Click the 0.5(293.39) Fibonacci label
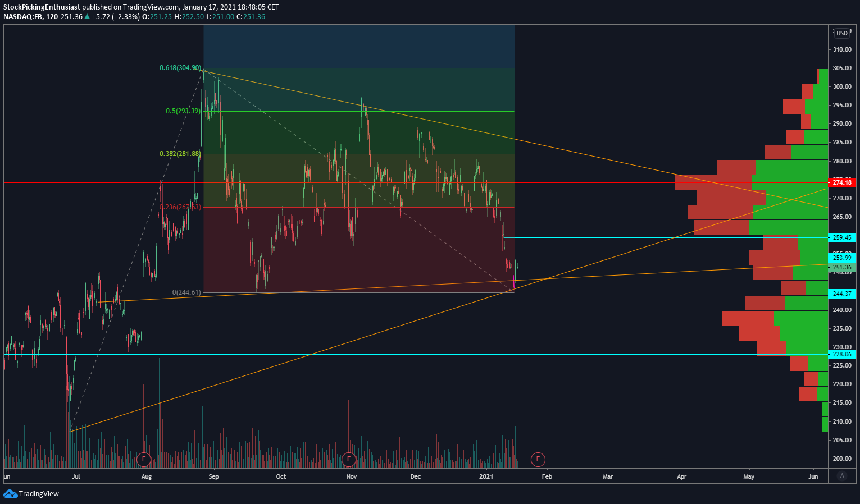This screenshot has width=860, height=504. click(183, 111)
